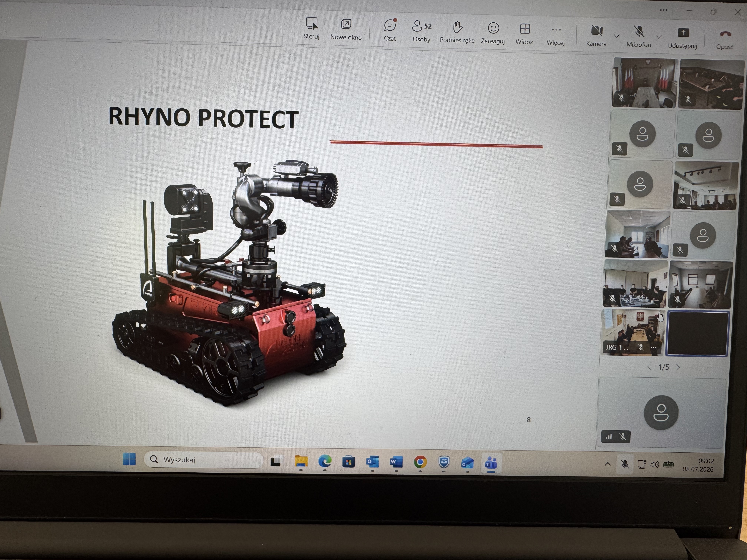The image size is (747, 560).
Task: Click the Microsoft Teams taskbar icon
Action: tap(491, 463)
